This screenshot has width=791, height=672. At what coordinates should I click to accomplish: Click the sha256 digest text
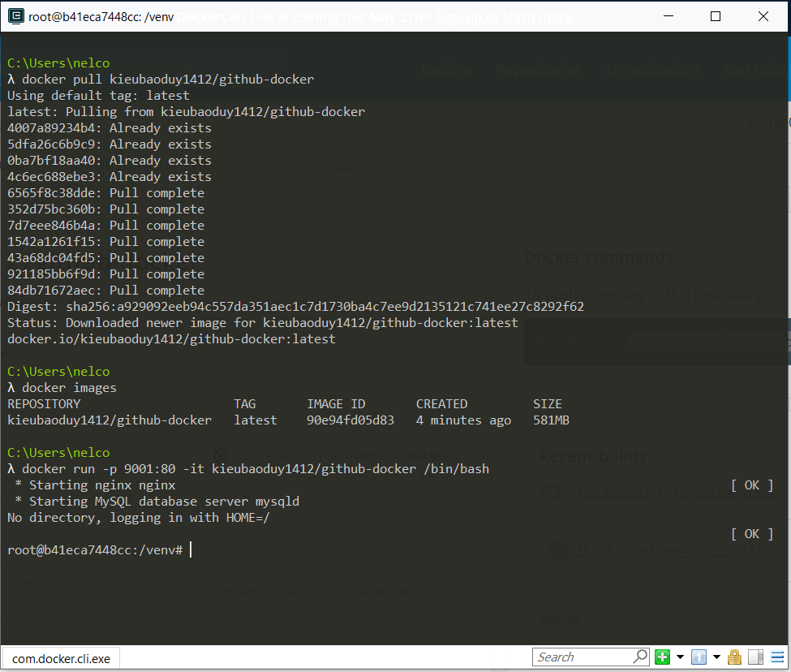pyautogui.click(x=325, y=307)
